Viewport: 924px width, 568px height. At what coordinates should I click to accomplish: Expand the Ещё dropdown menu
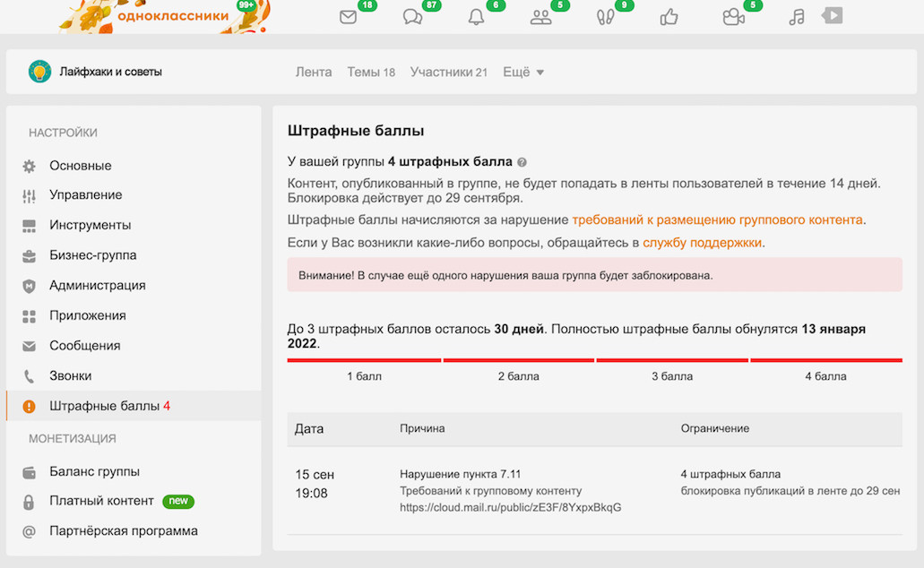[x=523, y=72]
